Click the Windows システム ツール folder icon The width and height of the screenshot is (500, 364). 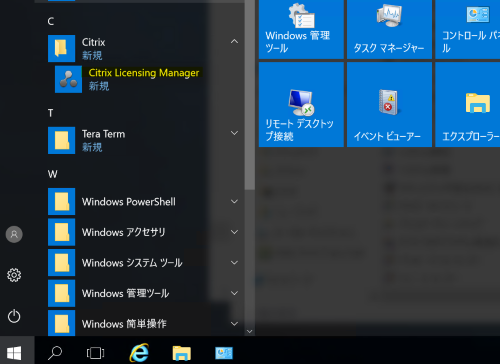[x=61, y=263]
